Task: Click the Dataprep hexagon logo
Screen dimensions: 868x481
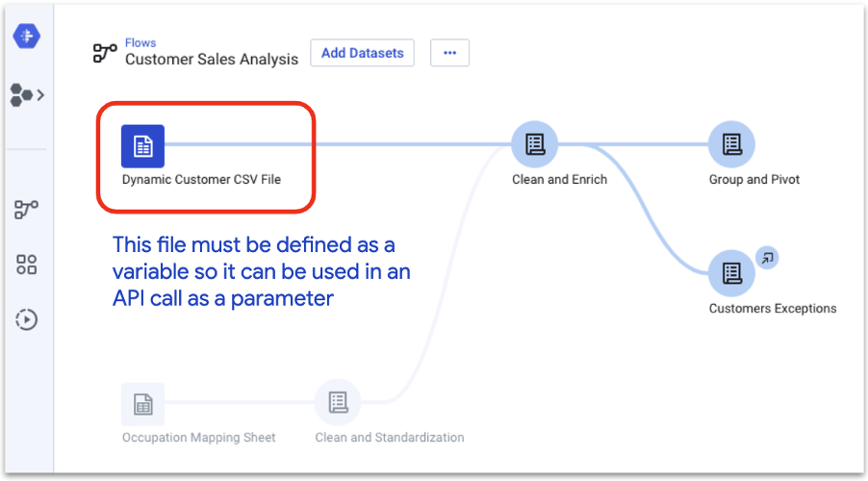Action: point(27,36)
